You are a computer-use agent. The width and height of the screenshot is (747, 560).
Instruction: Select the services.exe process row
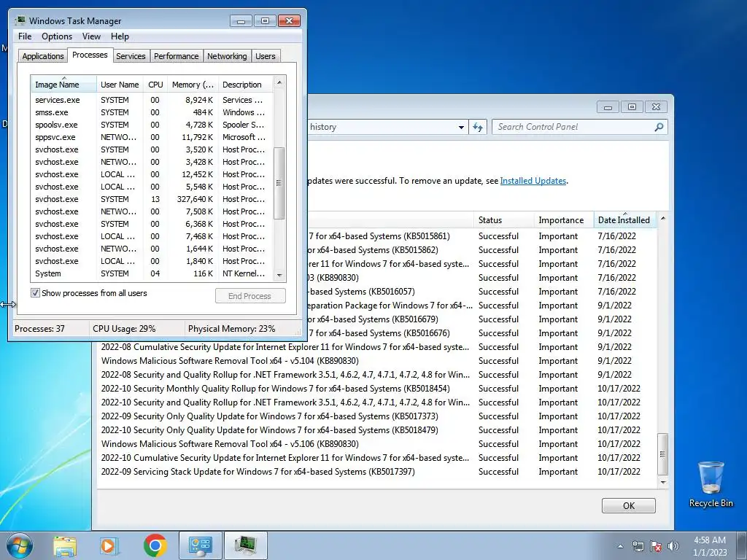pos(152,100)
